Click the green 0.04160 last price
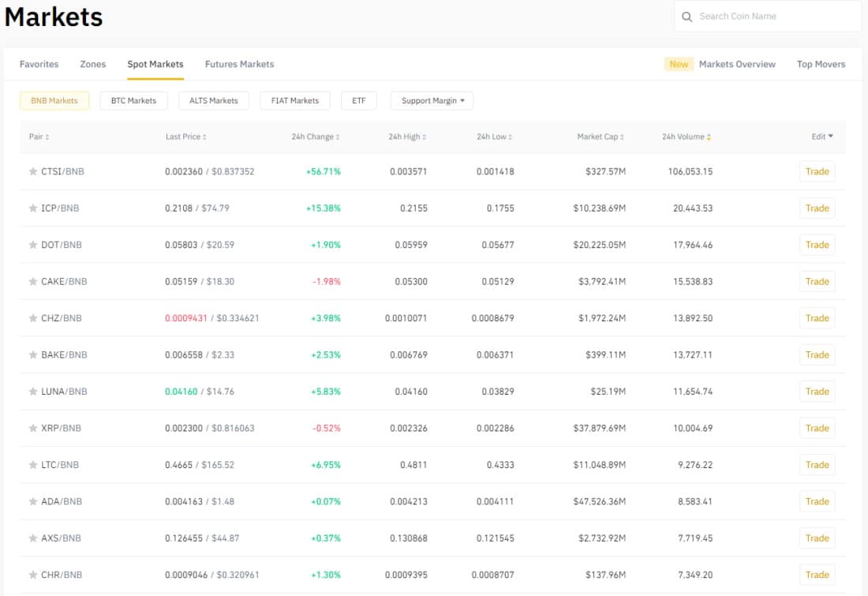Screen dimensions: 868x596 (x=181, y=392)
